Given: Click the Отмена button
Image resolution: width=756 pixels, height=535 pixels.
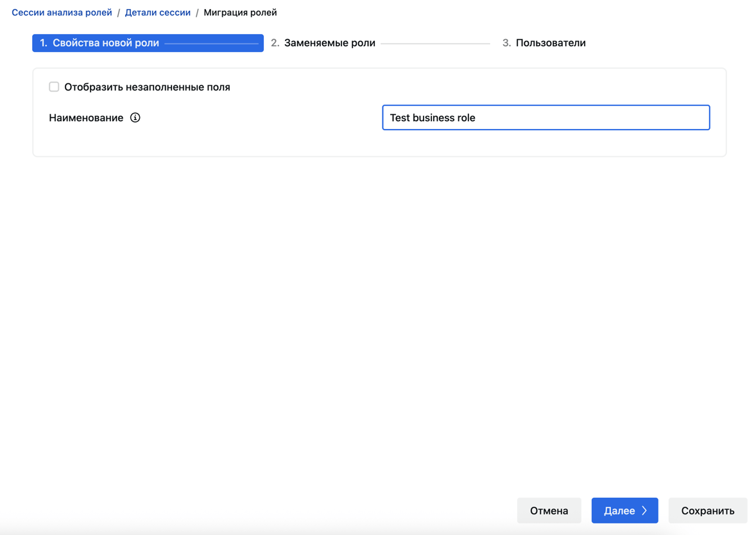Looking at the screenshot, I should pos(549,511).
